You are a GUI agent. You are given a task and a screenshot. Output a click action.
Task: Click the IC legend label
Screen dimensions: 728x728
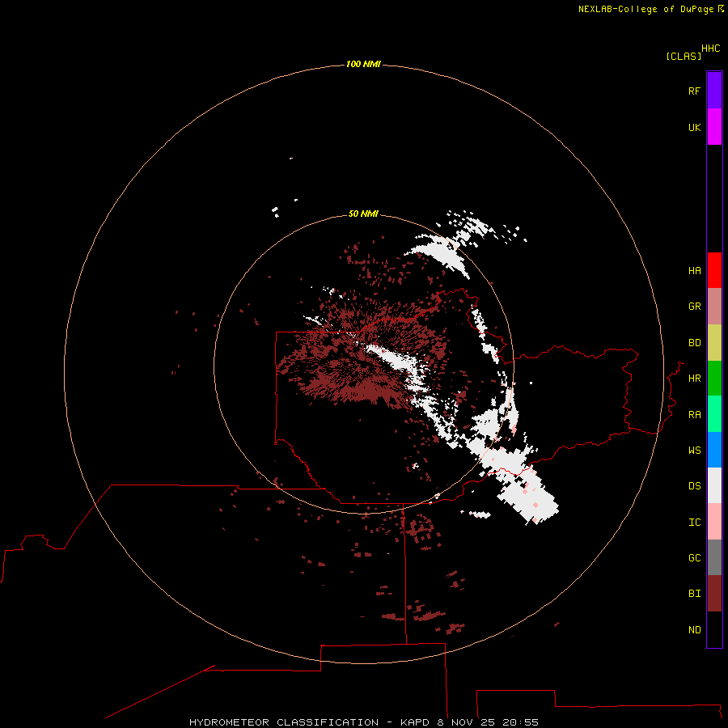(x=694, y=523)
